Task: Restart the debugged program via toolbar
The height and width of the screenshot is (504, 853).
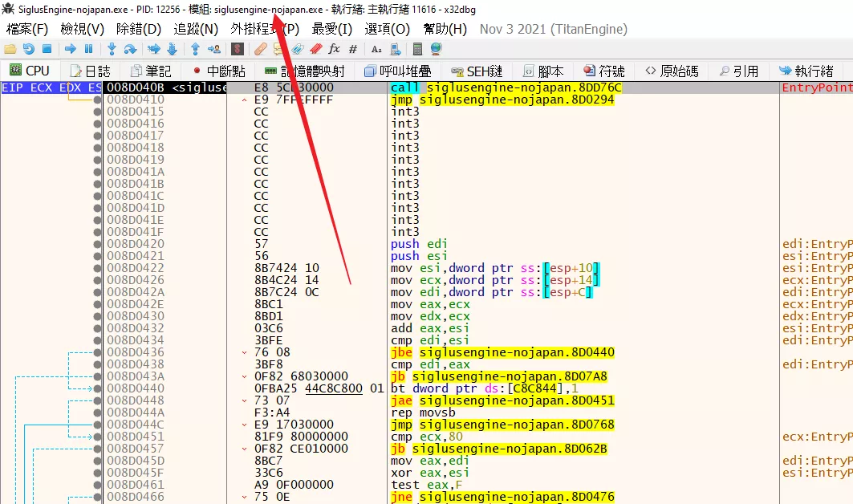Action: 28,50
